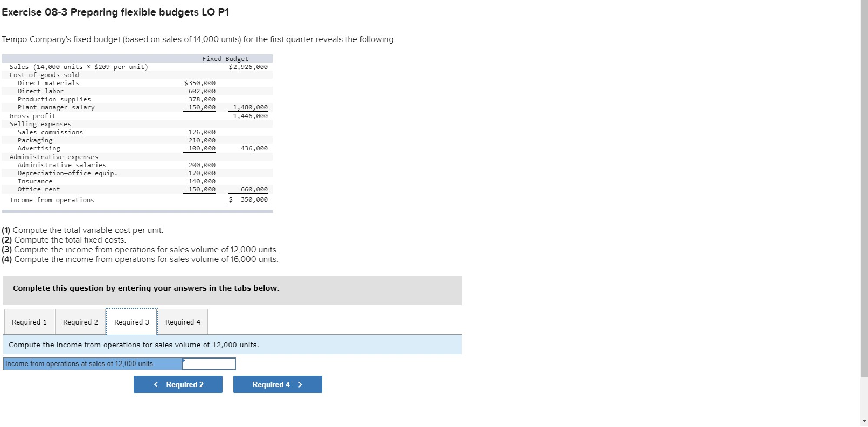The width and height of the screenshot is (868, 427).
Task: Click the 'Administrative expenses' heading
Action: pyautogui.click(x=54, y=157)
